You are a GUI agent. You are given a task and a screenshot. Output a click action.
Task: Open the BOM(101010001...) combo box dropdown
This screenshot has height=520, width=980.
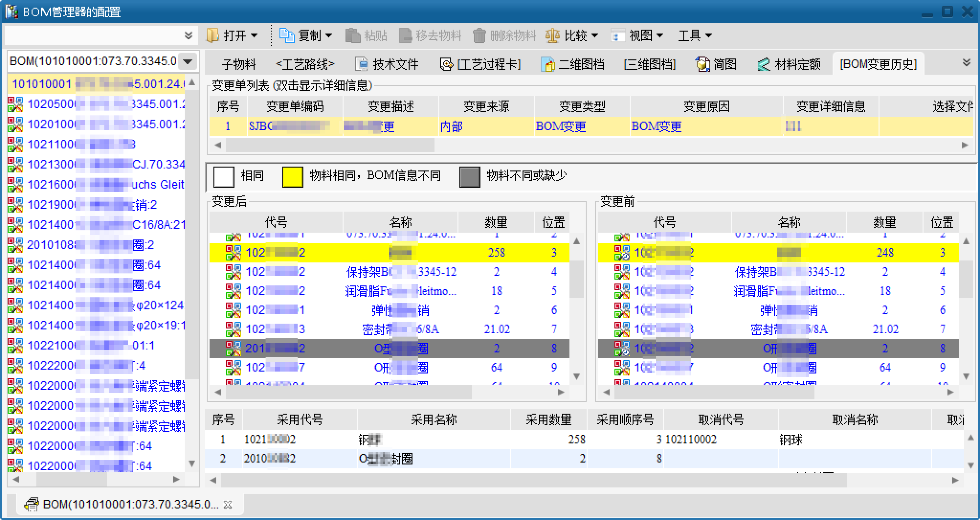[x=188, y=61]
